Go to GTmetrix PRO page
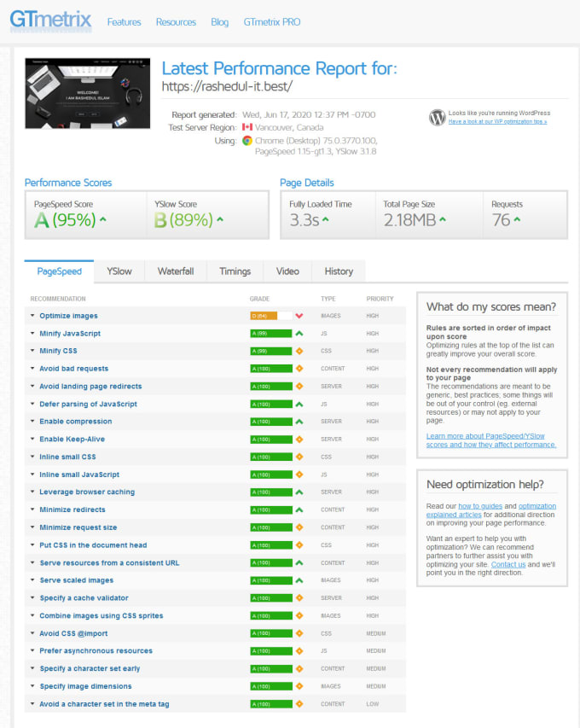Image resolution: width=580 pixels, height=728 pixels. (x=272, y=22)
